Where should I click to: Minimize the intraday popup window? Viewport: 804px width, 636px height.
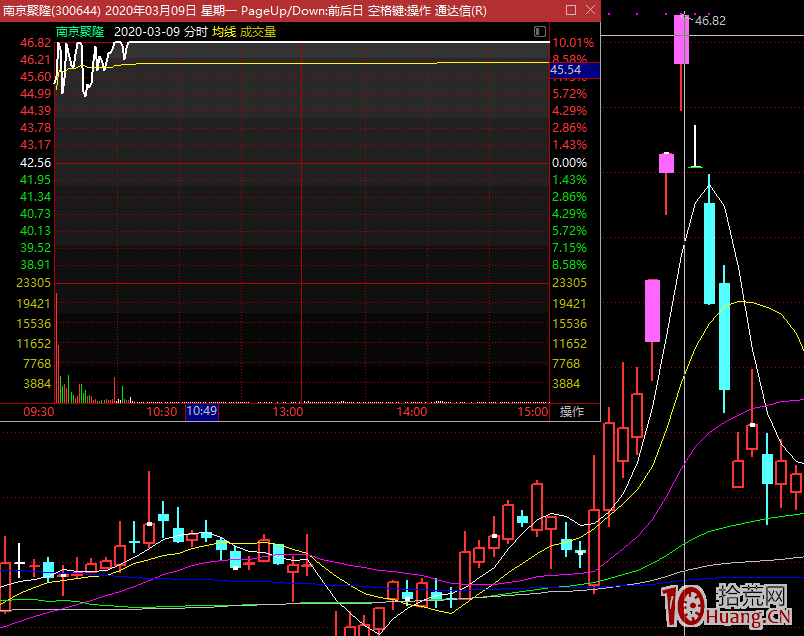[544, 10]
